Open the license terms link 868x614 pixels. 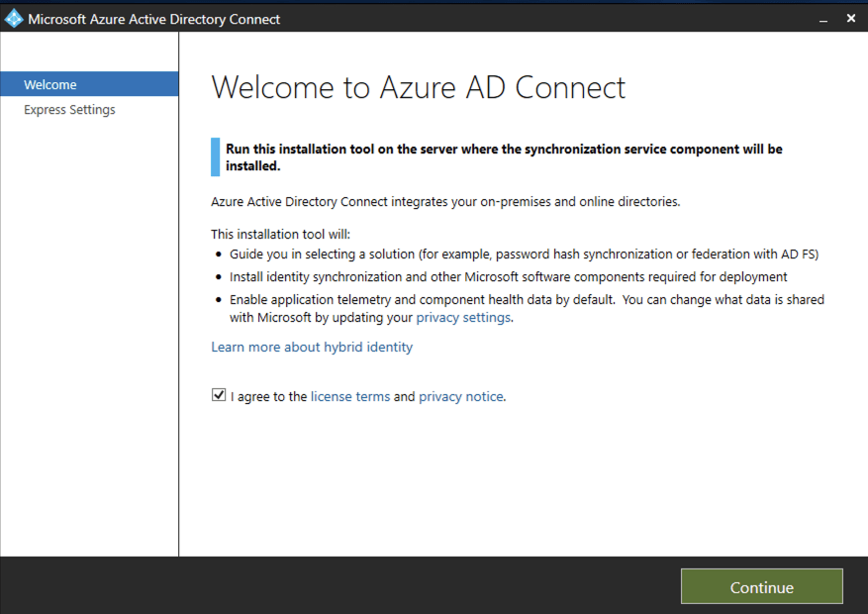coord(350,396)
